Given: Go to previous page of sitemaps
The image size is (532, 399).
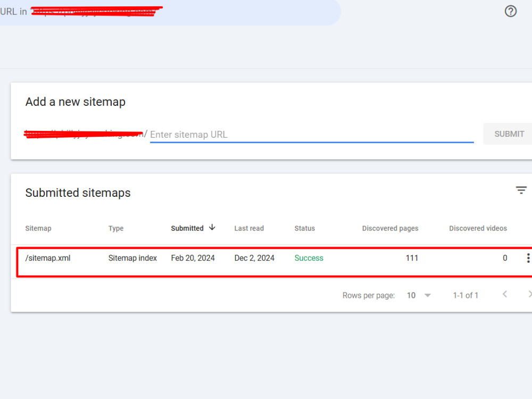Looking at the screenshot, I should (505, 294).
